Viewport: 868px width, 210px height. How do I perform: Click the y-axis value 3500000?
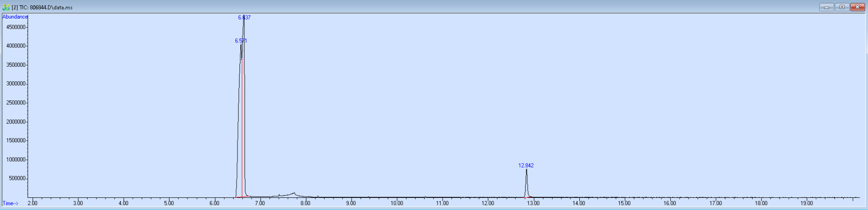[16, 65]
